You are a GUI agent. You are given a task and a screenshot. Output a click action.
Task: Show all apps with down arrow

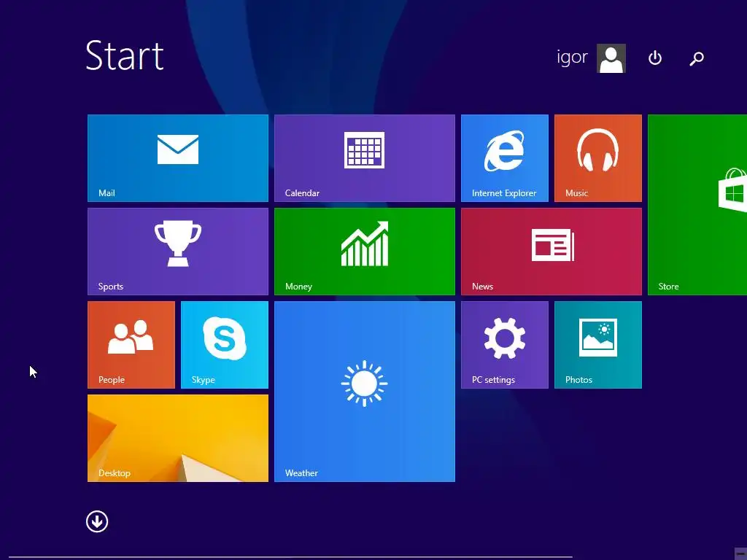pyautogui.click(x=97, y=521)
